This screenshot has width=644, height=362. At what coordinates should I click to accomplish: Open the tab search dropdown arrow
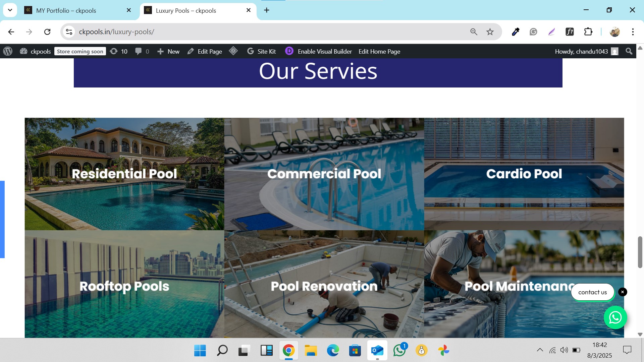tap(10, 10)
